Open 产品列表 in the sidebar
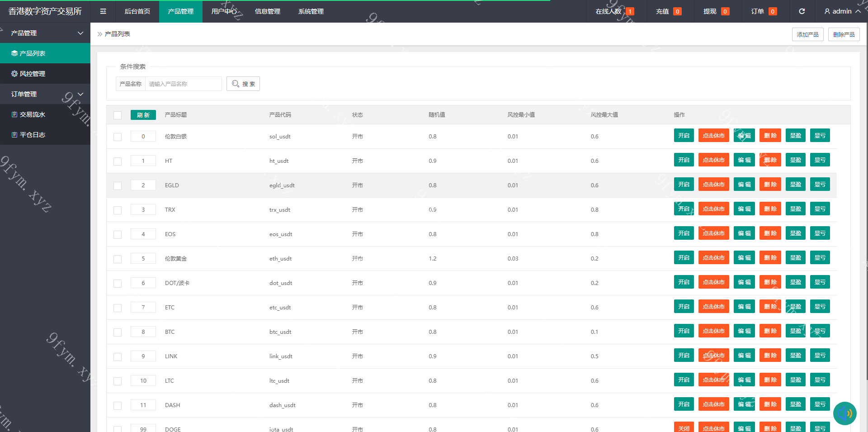 45,53
